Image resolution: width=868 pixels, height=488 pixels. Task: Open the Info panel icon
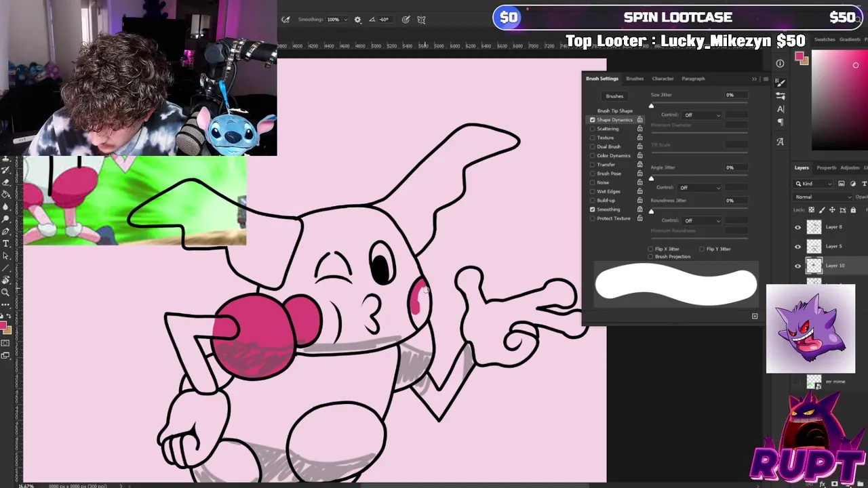coord(780,64)
